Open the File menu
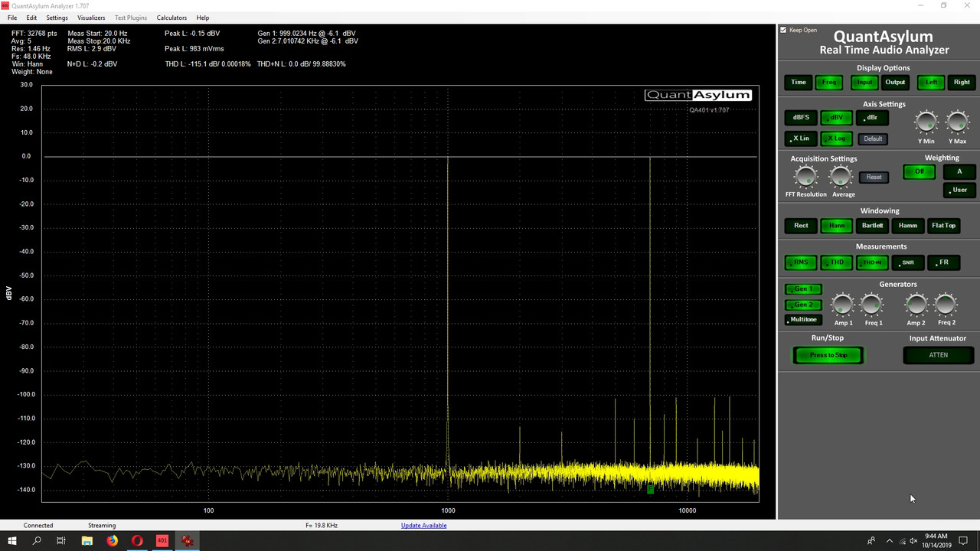The height and width of the screenshot is (551, 980). coord(12,18)
